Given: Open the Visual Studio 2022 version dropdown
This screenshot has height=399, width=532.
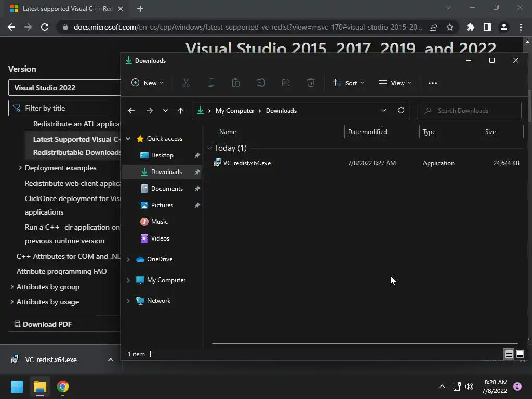Looking at the screenshot, I should (x=64, y=88).
